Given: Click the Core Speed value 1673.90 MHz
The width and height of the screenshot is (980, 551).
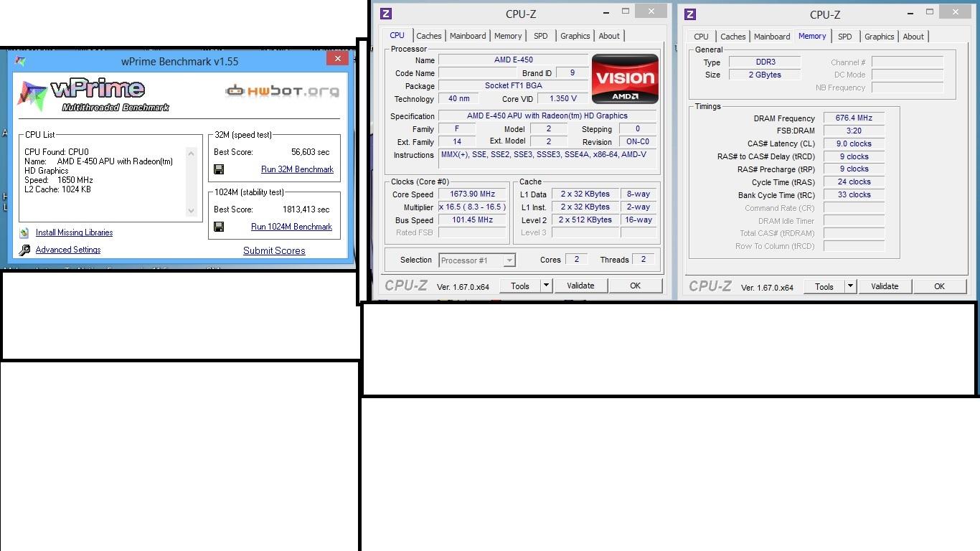Looking at the screenshot, I should (473, 194).
